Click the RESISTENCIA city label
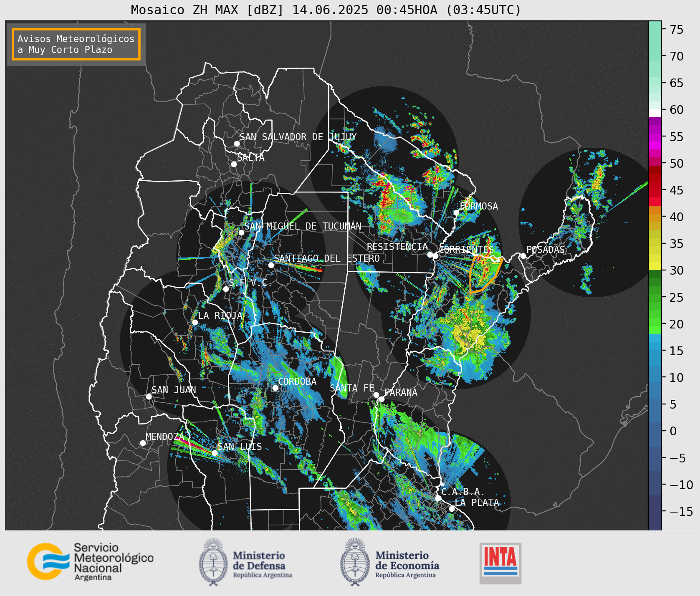 point(397,247)
